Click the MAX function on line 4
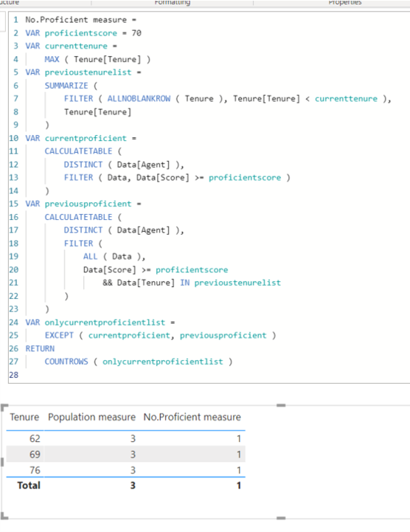 click(52, 59)
